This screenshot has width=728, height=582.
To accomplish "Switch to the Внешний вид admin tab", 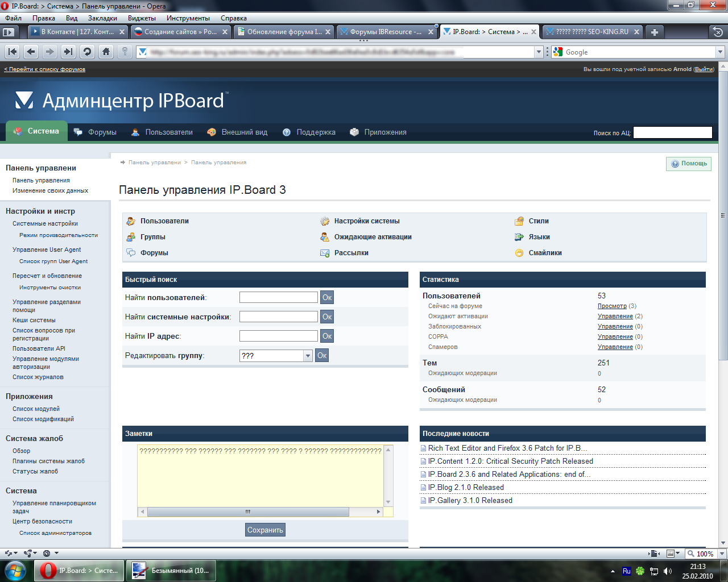I will (x=237, y=132).
